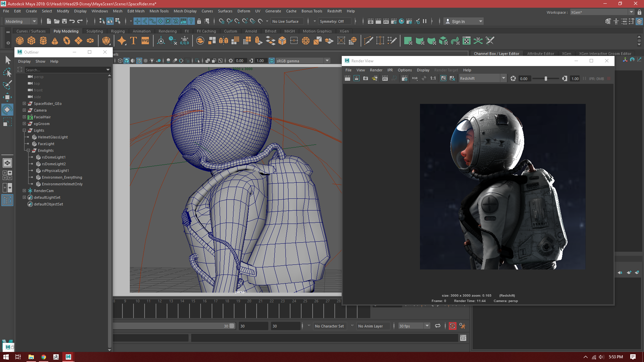Switch to the Rigging shelf tab
The width and height of the screenshot is (644, 362).
[x=118, y=31]
